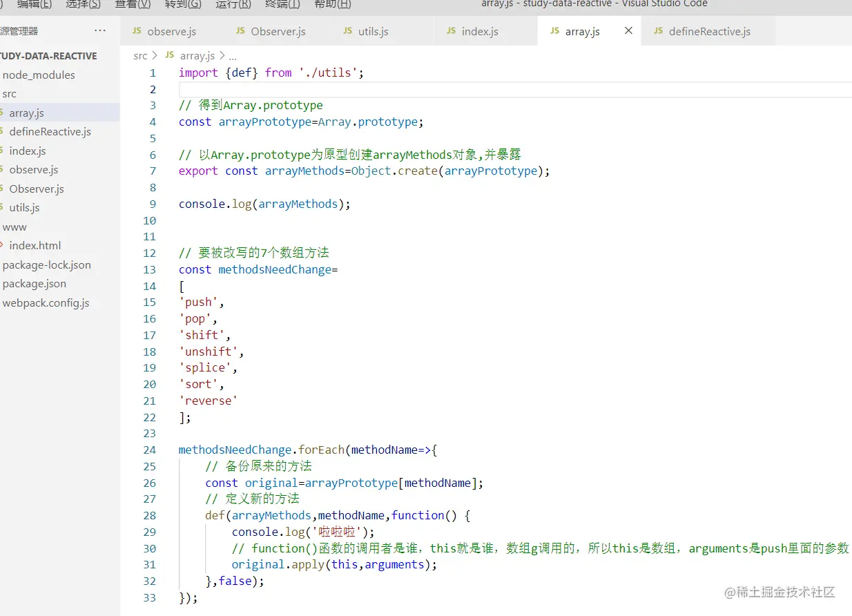
Task: Click the 'splice' string on line 19
Action: click(x=205, y=368)
